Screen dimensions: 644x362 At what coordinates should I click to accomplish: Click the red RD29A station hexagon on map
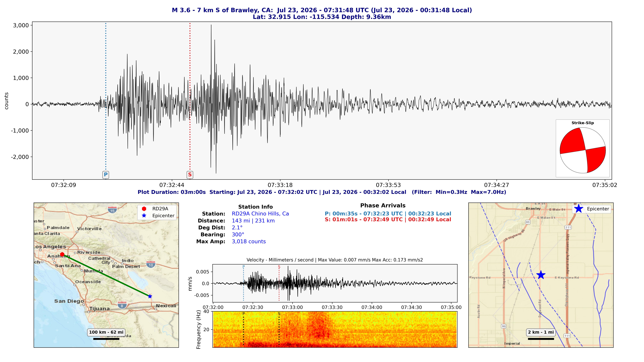point(62,254)
